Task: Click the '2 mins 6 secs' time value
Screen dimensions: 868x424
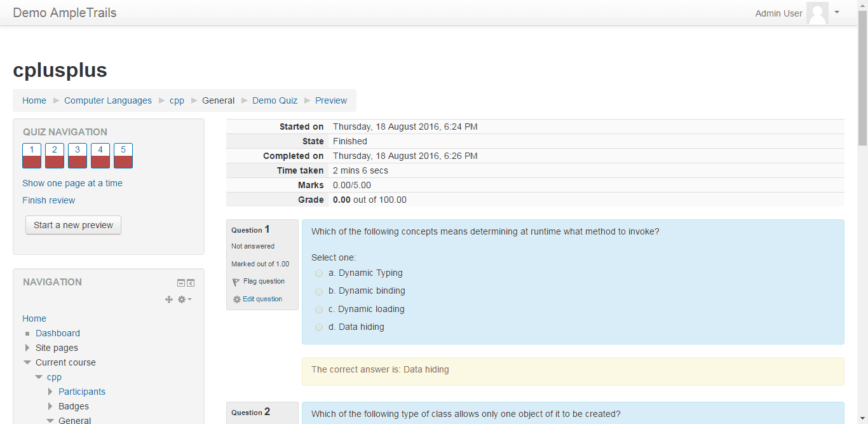Action: pos(360,170)
